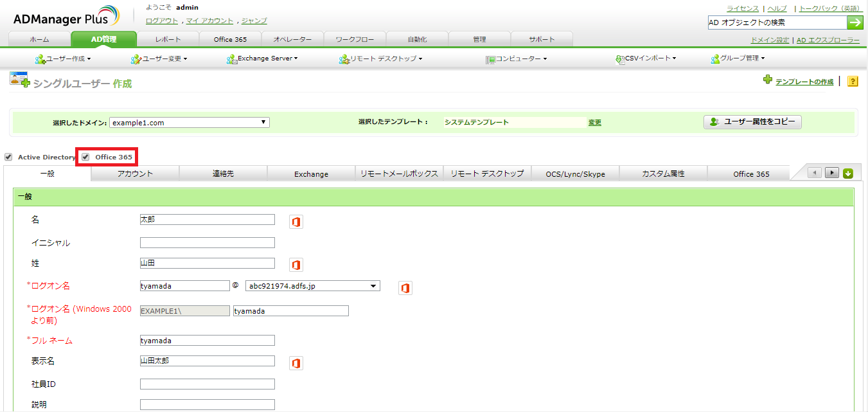Click the Office 365 sync icon beside 名 field
Screen dimensions: 868x412
point(296,220)
